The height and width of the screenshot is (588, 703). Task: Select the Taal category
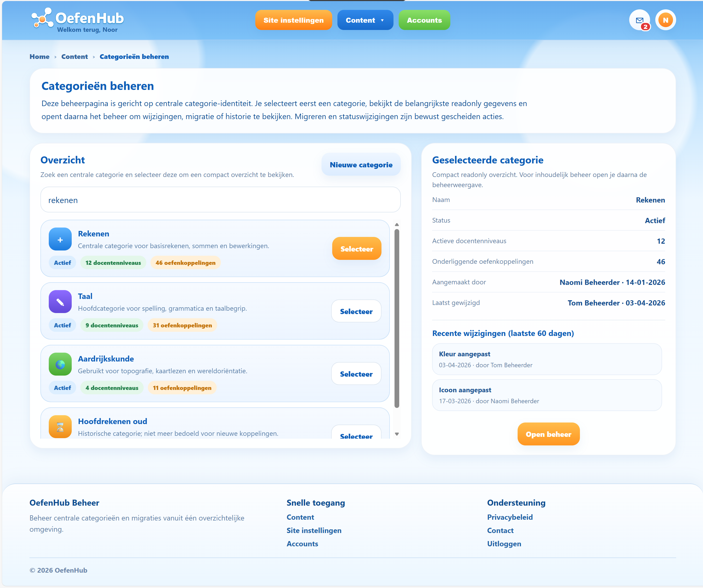pos(356,311)
